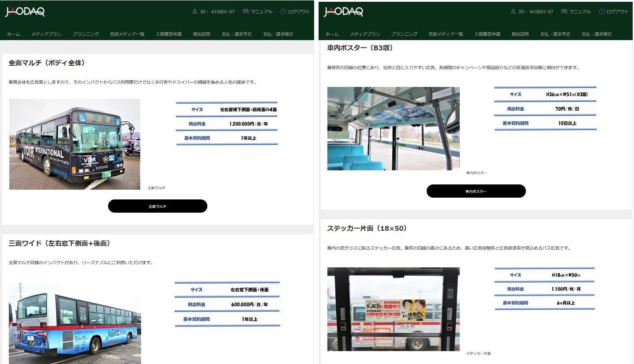
Task: Click the user ID icon in the left header
Action: point(195,11)
